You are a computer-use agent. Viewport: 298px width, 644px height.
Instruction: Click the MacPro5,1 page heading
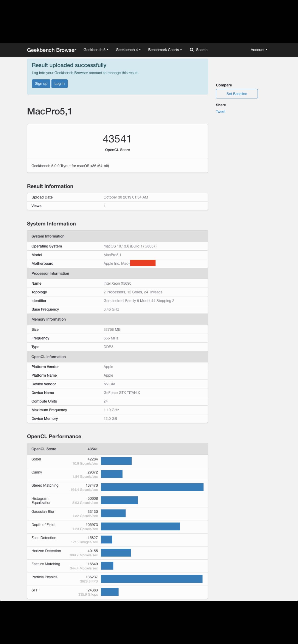click(x=50, y=111)
